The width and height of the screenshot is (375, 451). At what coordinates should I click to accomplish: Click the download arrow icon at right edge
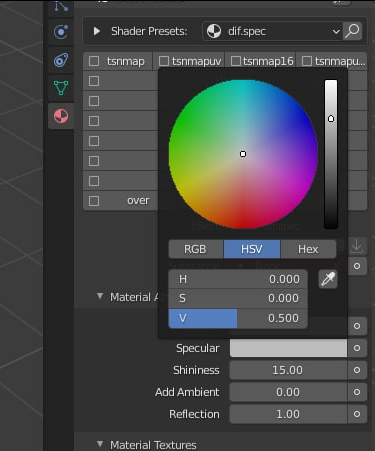coord(357,246)
